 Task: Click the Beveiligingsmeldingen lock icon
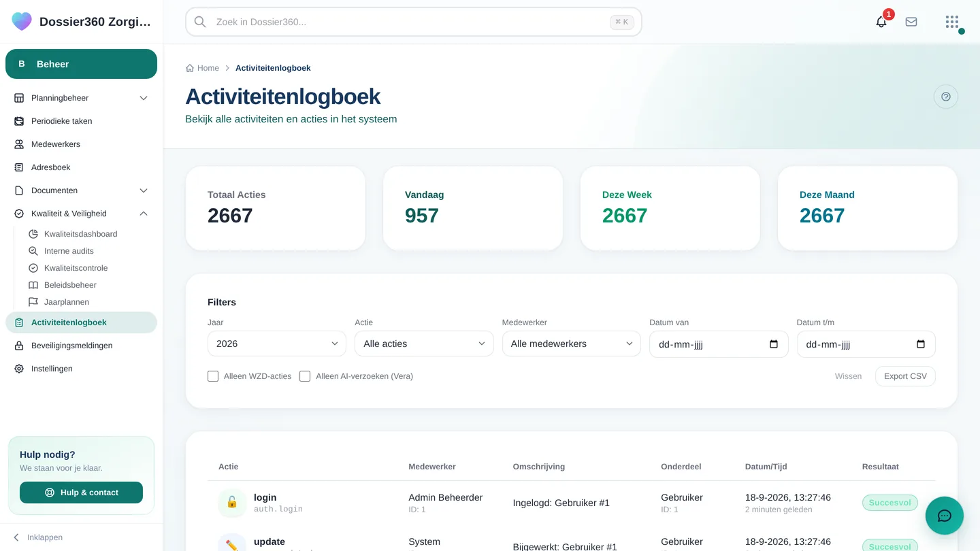[19, 346]
